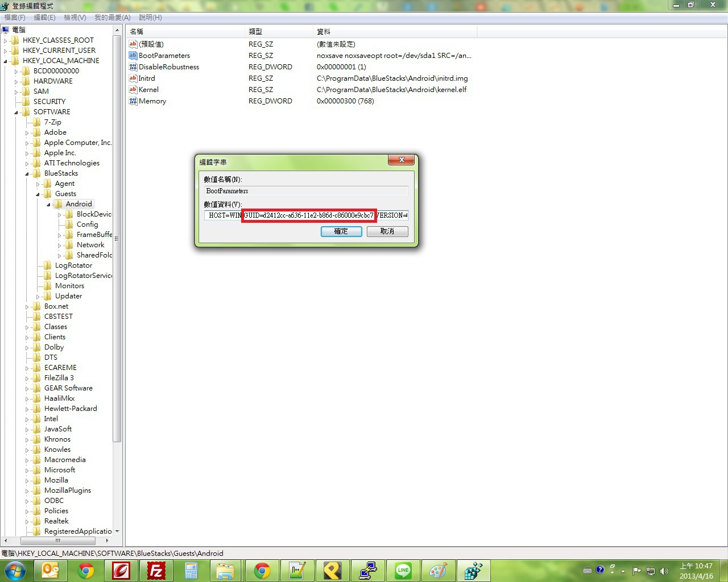This screenshot has height=582, width=728.
Task: Click the Kernel string value icon
Action: click(x=133, y=90)
